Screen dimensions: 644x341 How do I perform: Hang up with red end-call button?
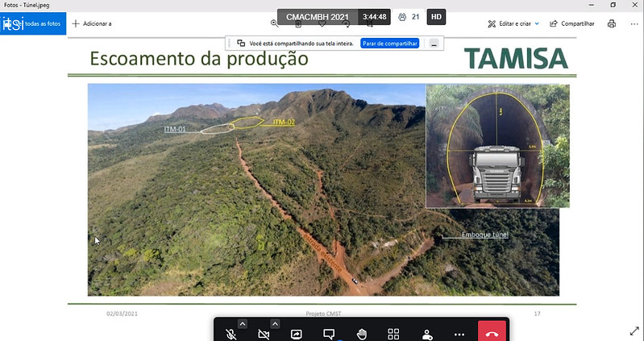coord(492,333)
